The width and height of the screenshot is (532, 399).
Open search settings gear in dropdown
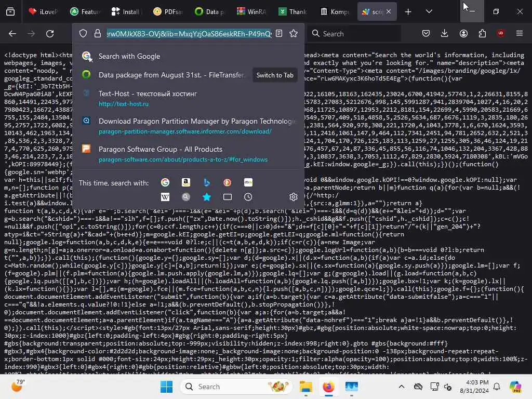pos(293,197)
